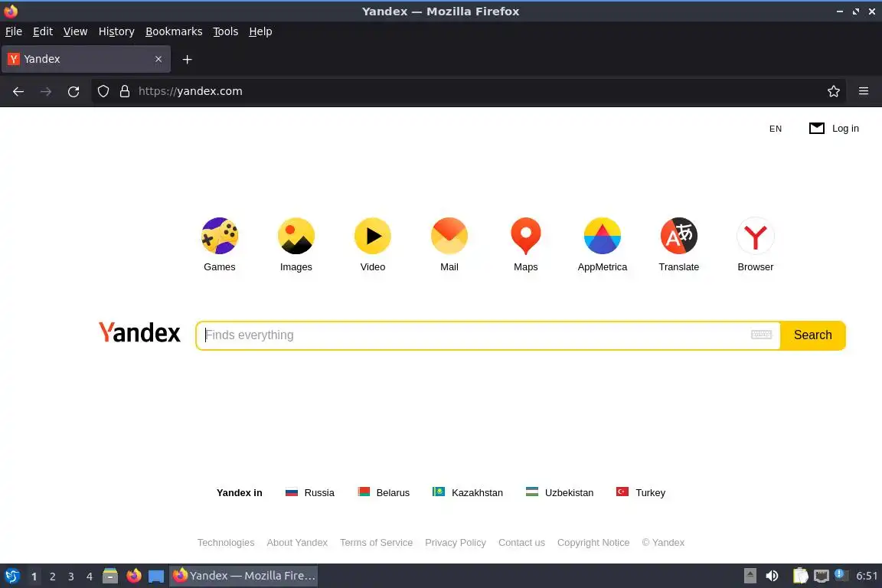Bookmark this page with the star

(834, 91)
